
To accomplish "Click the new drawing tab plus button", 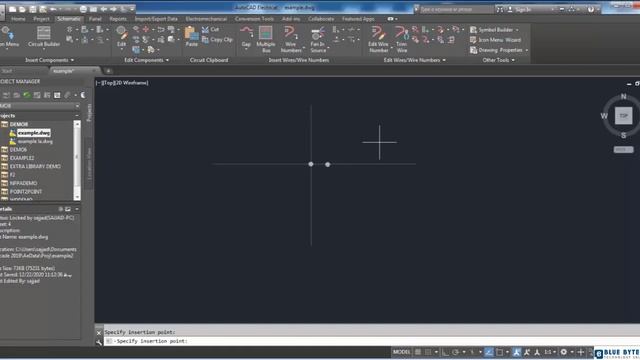I will coord(108,71).
